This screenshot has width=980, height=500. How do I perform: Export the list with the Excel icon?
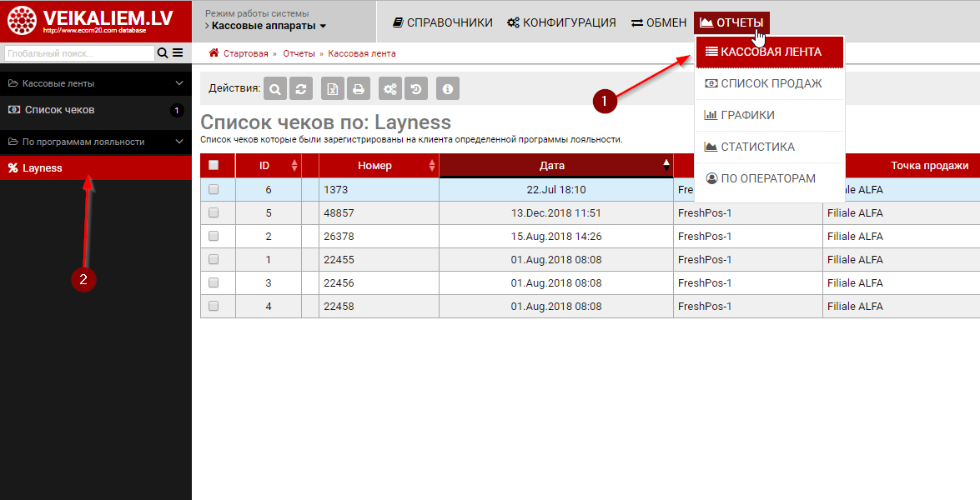(x=333, y=89)
